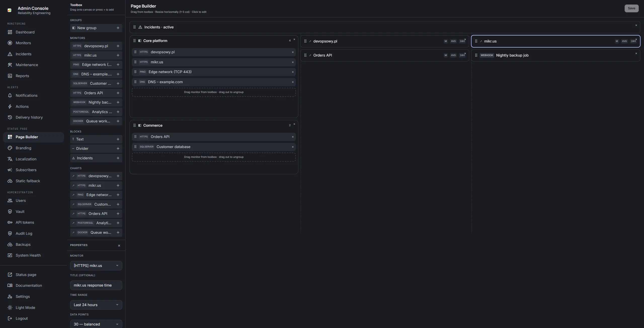Add Divider block using plus icon
This screenshot has width=644, height=328.
pos(118,149)
